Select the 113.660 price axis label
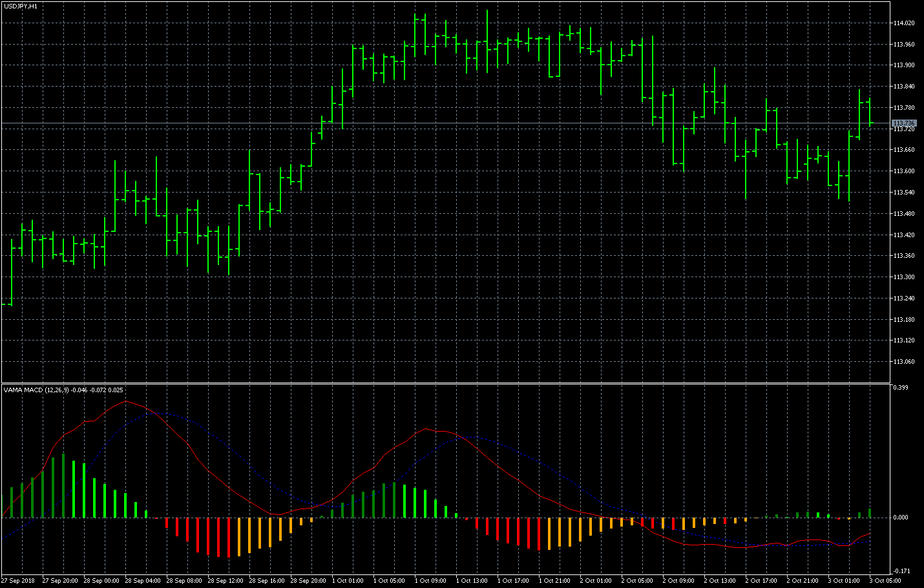Image resolution: width=924 pixels, height=588 pixels. click(x=903, y=150)
